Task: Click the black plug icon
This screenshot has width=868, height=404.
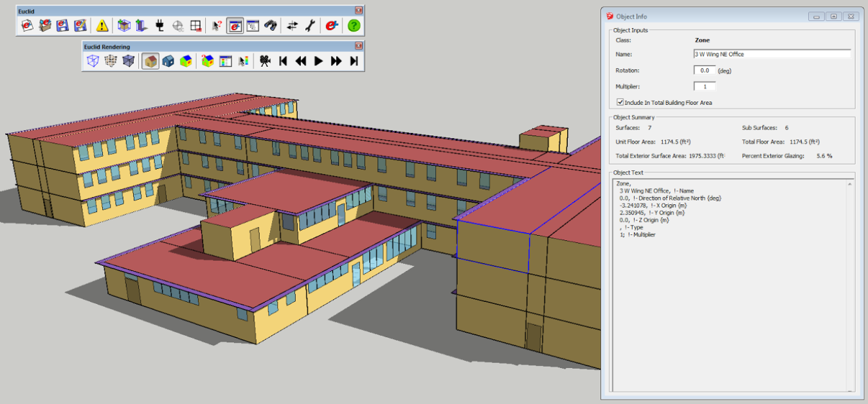Action: [160, 26]
